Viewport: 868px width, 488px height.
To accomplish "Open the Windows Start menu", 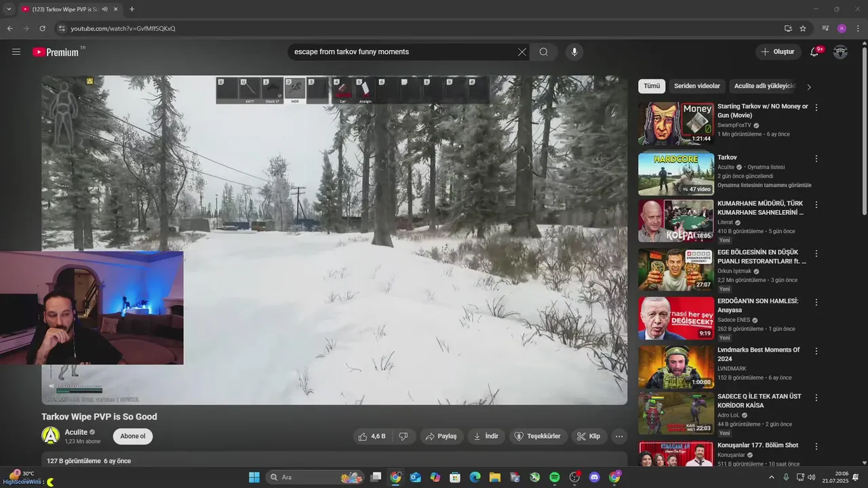I will coord(254,477).
